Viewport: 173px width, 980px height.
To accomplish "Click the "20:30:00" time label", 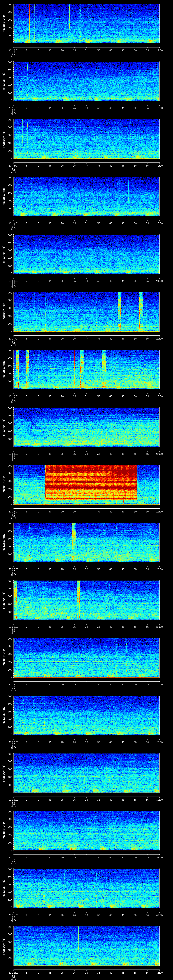I will [13, 857].
